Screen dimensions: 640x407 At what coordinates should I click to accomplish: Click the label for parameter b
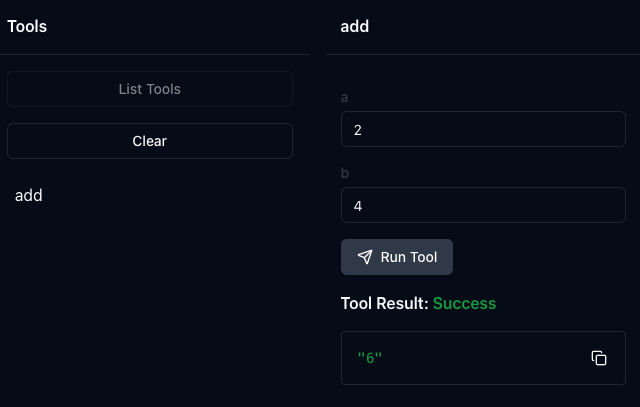click(x=345, y=174)
